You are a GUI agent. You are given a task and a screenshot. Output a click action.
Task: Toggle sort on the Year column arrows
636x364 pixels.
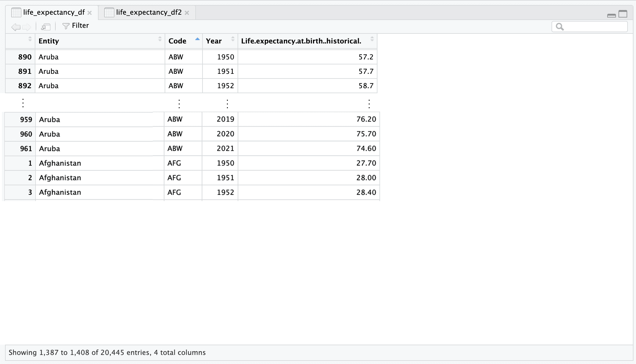tap(233, 39)
